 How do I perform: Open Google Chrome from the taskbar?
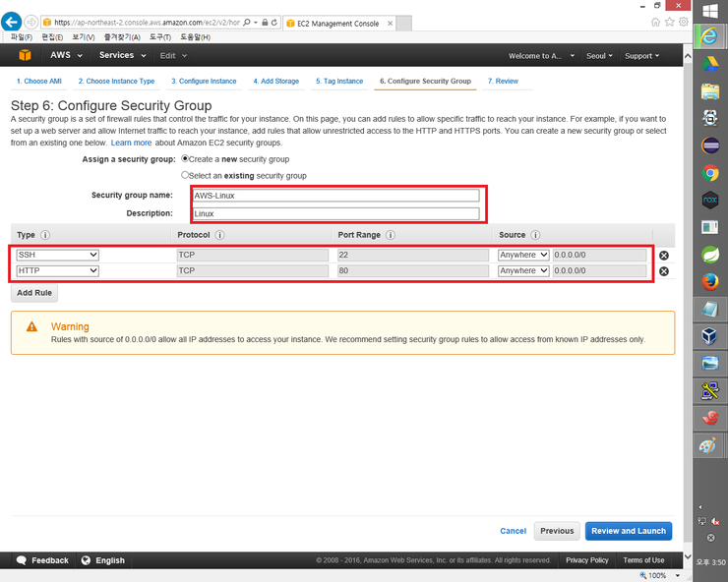[709, 173]
